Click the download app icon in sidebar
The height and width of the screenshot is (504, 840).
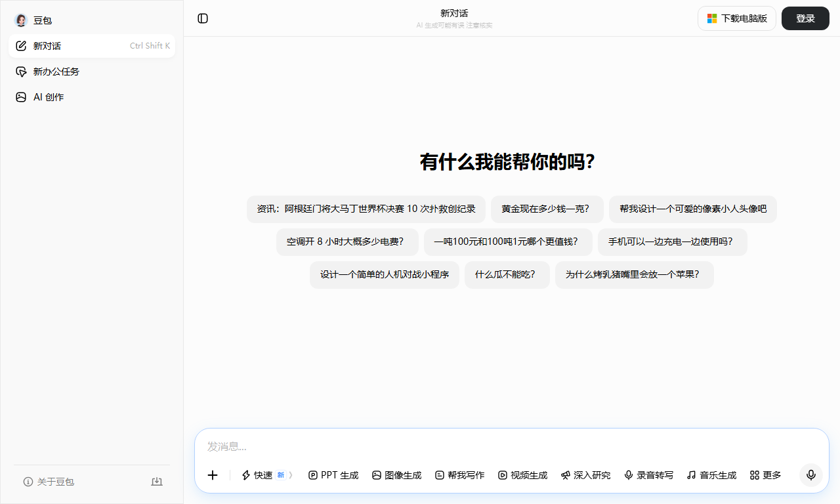[x=157, y=482]
